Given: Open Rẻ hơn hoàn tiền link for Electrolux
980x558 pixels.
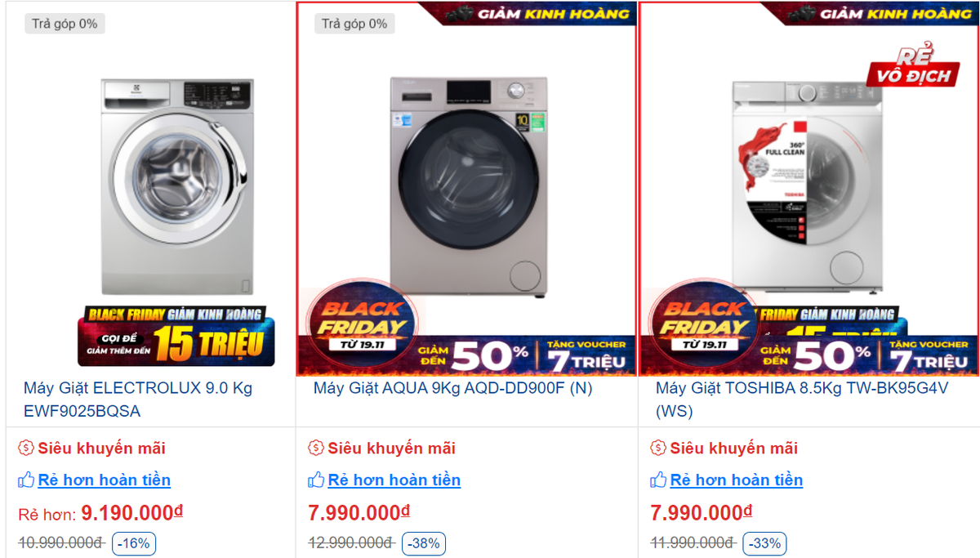Looking at the screenshot, I should 105,480.
